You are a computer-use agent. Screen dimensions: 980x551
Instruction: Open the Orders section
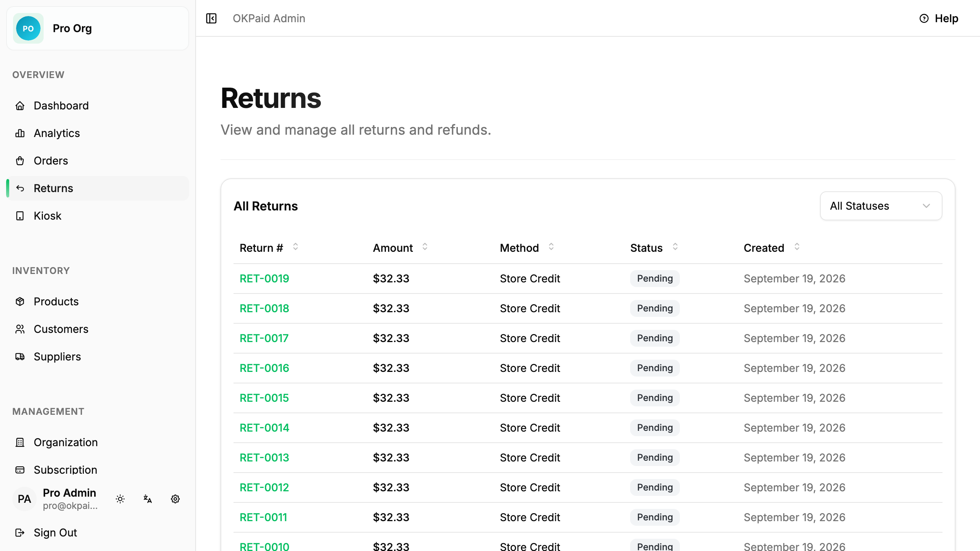pyautogui.click(x=98, y=161)
